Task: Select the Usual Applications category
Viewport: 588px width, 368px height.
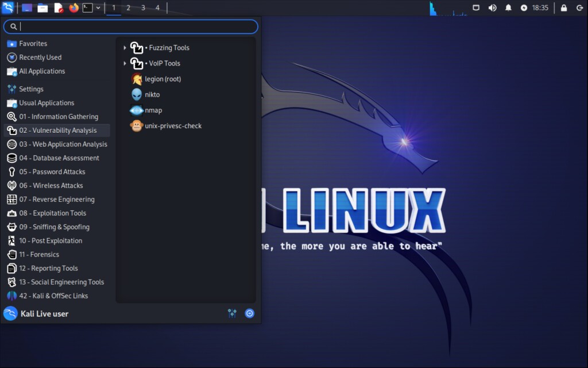Action: (57, 103)
